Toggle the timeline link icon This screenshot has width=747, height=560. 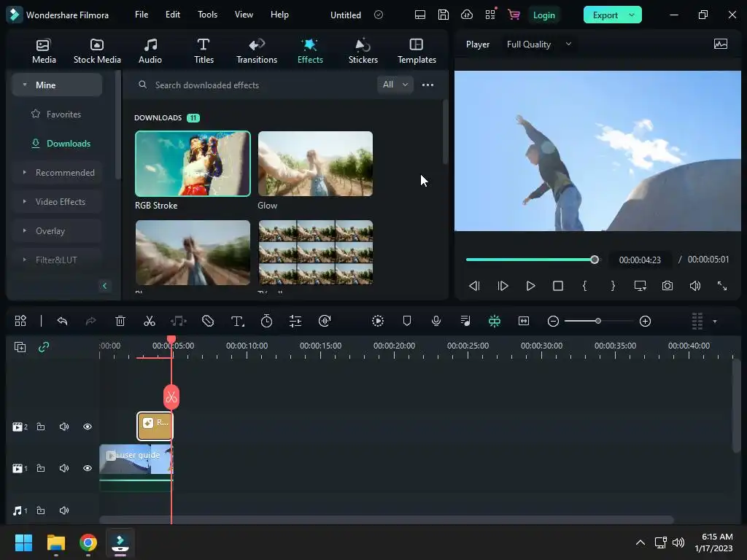tap(44, 347)
